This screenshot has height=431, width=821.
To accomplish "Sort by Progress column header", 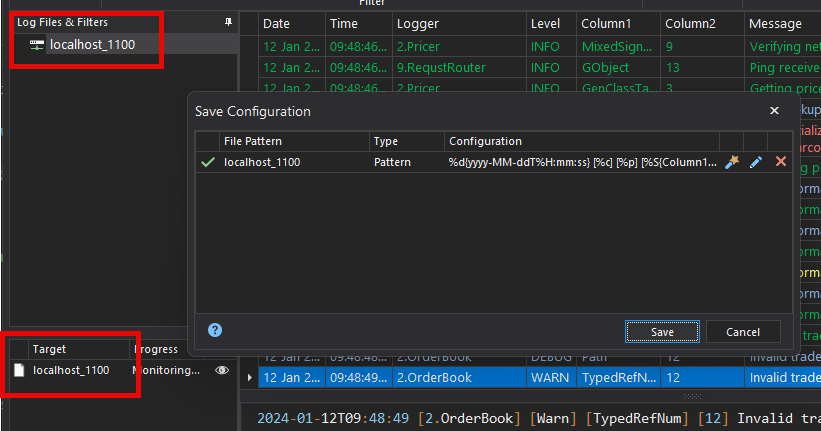I will pos(156,349).
